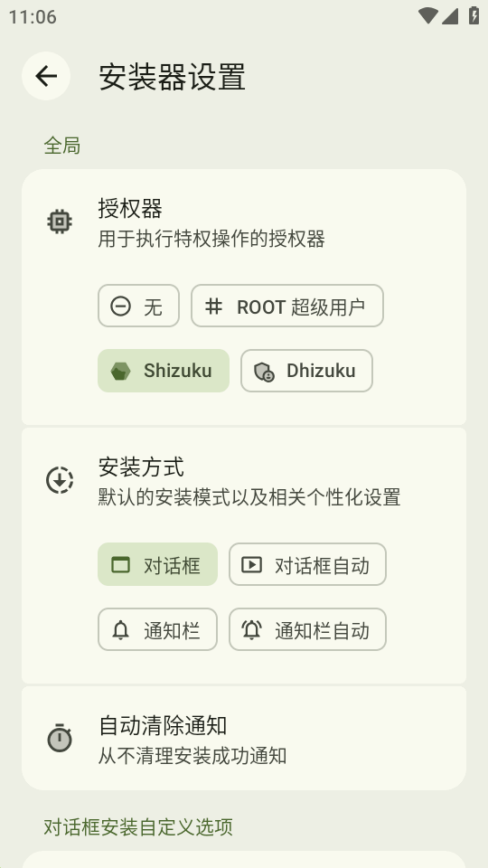Tap the back arrow icon

click(x=46, y=76)
